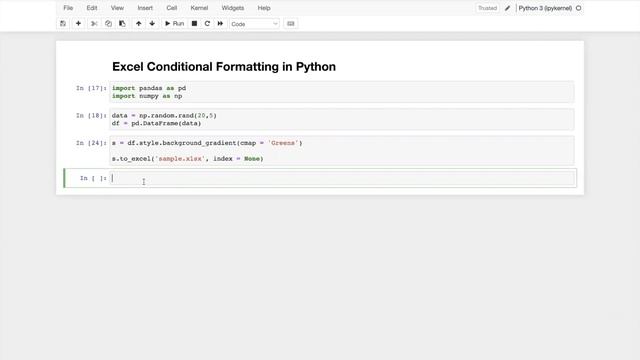
Task: Open the Help menu
Action: click(264, 8)
